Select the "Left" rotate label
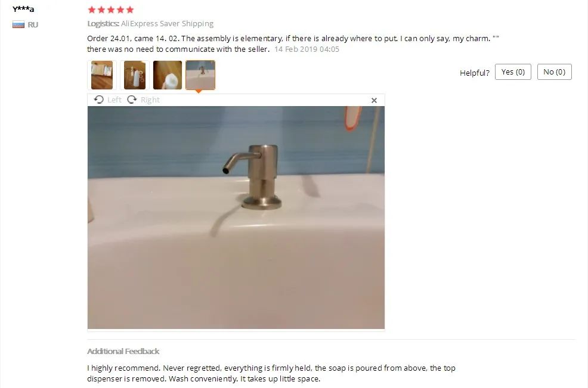The image size is (588, 388). [114, 100]
